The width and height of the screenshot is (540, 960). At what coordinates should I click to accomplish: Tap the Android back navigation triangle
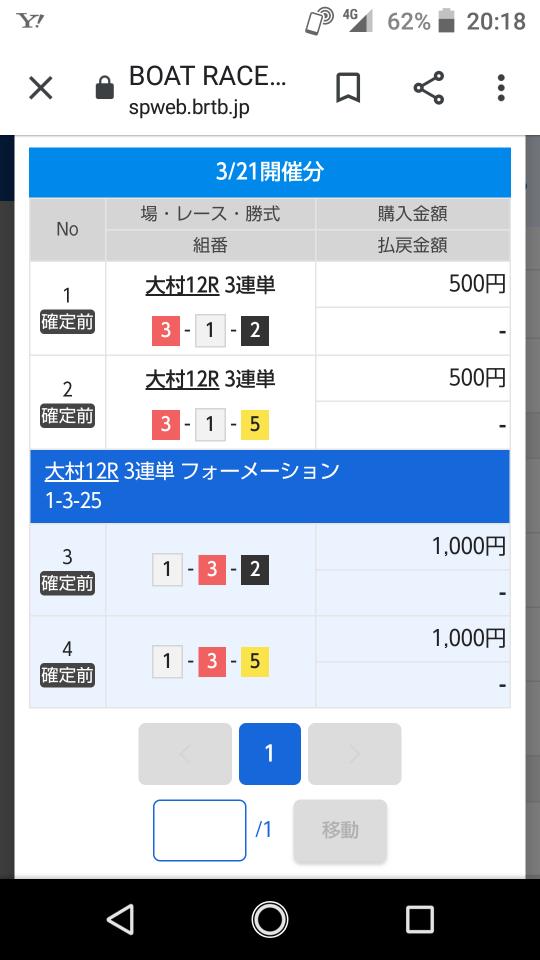coord(121,919)
